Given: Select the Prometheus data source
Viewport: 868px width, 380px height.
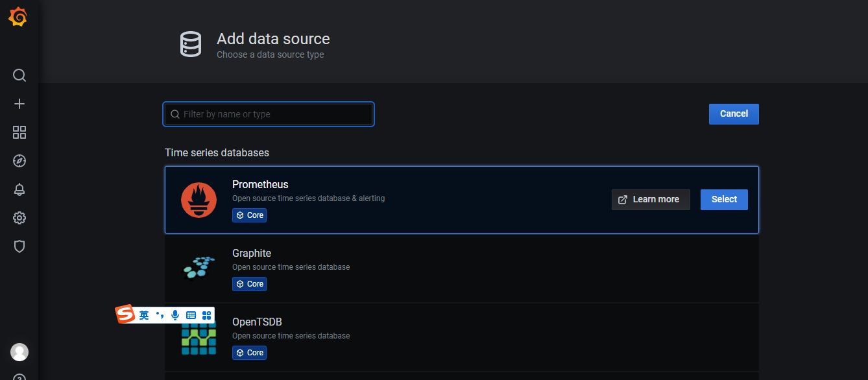Looking at the screenshot, I should (724, 199).
